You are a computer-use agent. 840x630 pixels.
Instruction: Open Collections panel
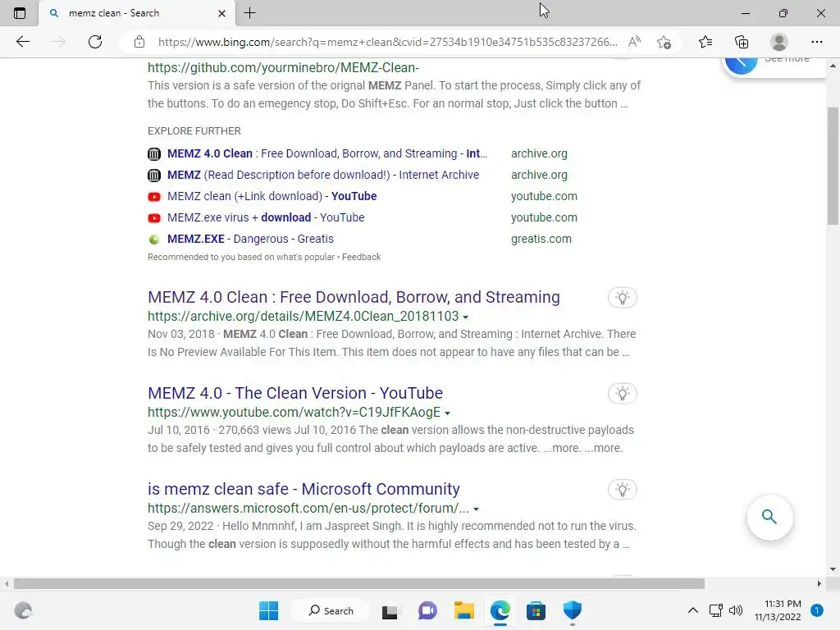[x=742, y=42]
